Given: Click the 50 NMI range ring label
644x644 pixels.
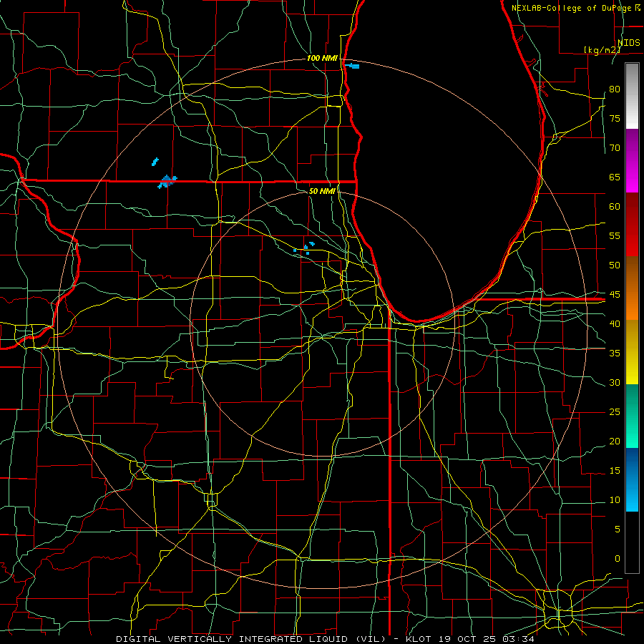Looking at the screenshot, I should pyautogui.click(x=322, y=191).
